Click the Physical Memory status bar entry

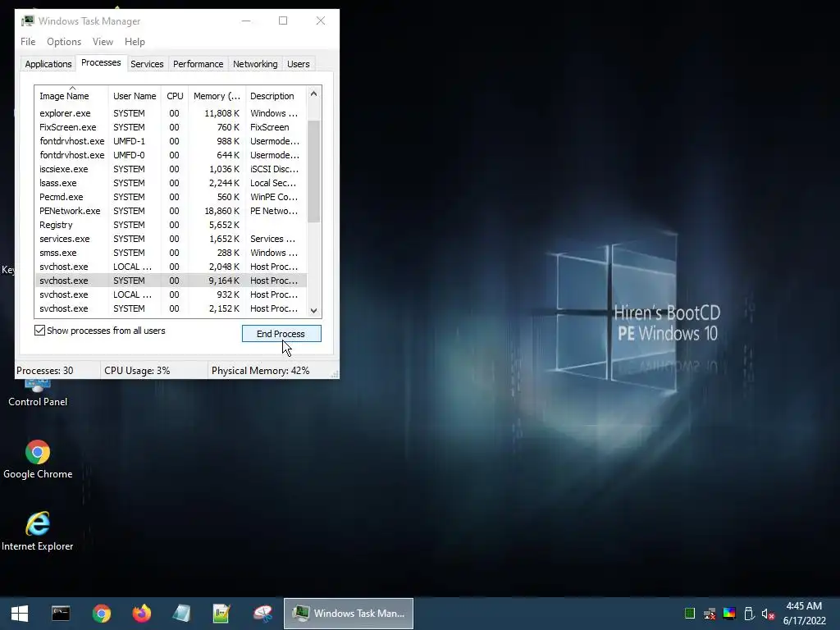coord(260,371)
